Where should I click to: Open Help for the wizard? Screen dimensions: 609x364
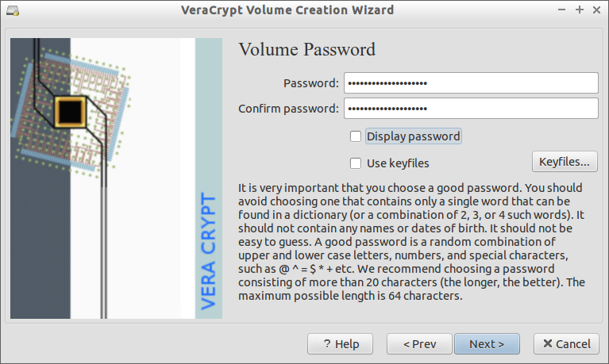341,344
